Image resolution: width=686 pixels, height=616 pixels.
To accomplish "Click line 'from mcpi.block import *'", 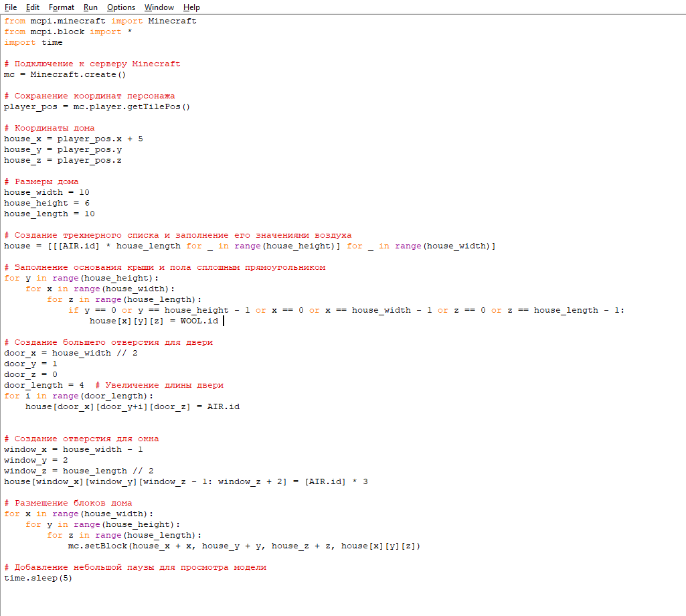I will (x=68, y=32).
